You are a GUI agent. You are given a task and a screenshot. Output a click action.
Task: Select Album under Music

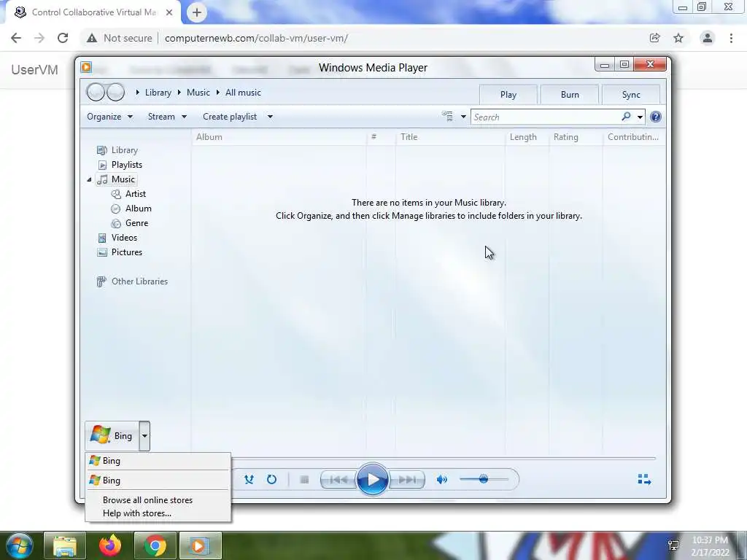click(x=138, y=209)
